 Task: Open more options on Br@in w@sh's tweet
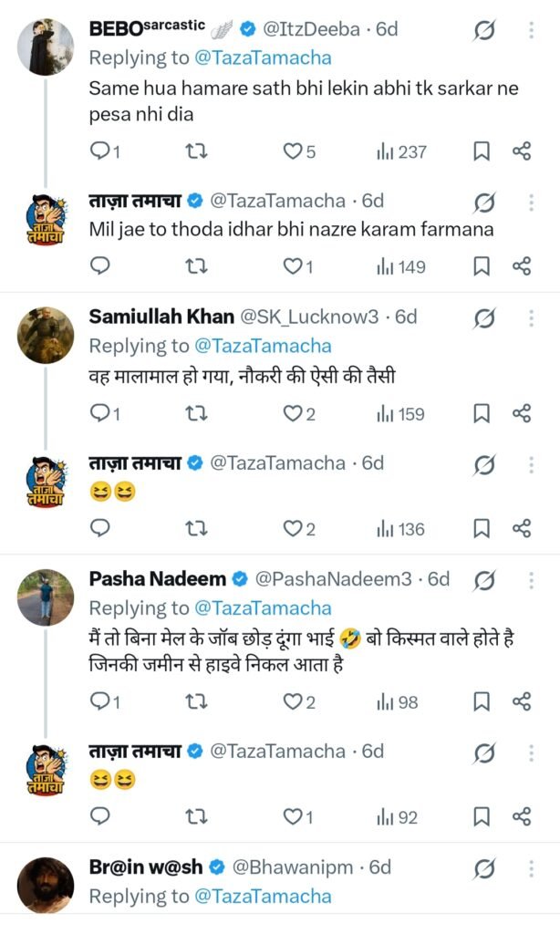[532, 867]
